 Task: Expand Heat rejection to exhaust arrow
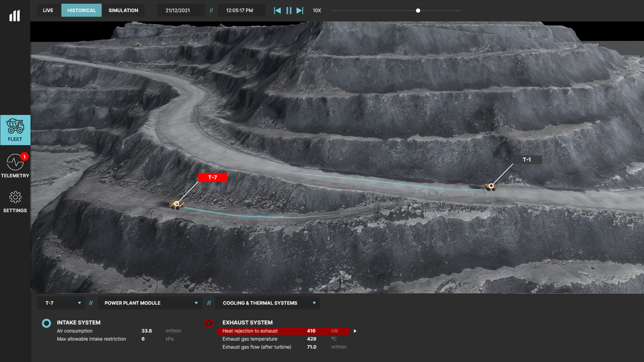355,331
